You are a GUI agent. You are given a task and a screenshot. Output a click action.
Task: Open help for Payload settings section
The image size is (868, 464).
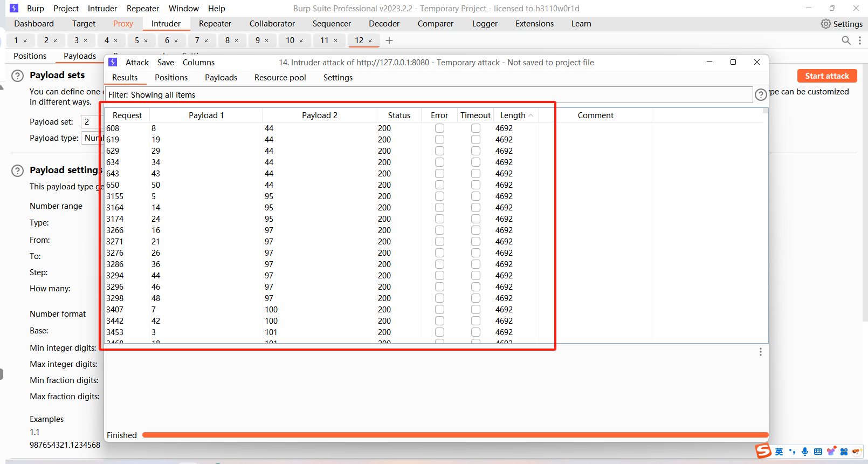coord(18,170)
